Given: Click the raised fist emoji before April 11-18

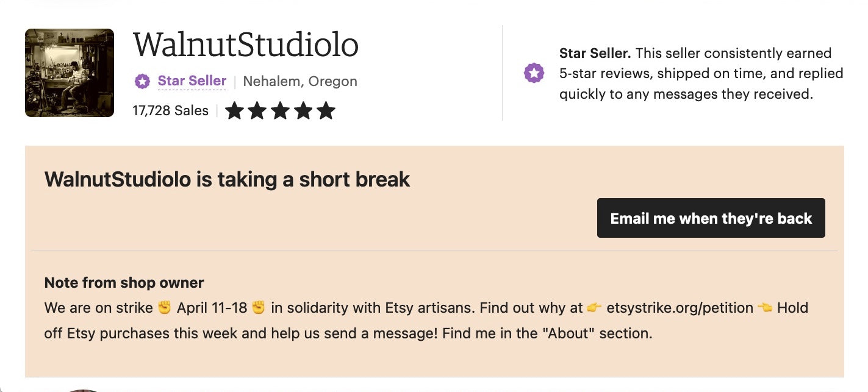Looking at the screenshot, I should [165, 307].
